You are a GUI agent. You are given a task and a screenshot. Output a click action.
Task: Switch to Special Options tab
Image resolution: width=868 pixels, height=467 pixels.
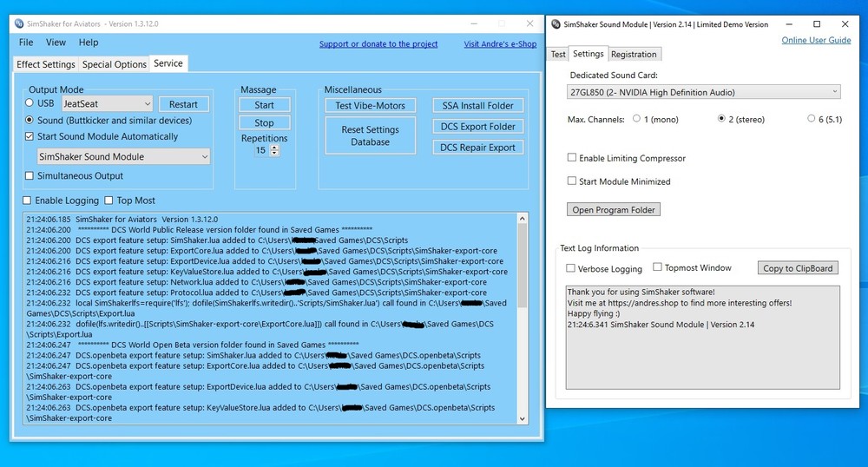(114, 64)
